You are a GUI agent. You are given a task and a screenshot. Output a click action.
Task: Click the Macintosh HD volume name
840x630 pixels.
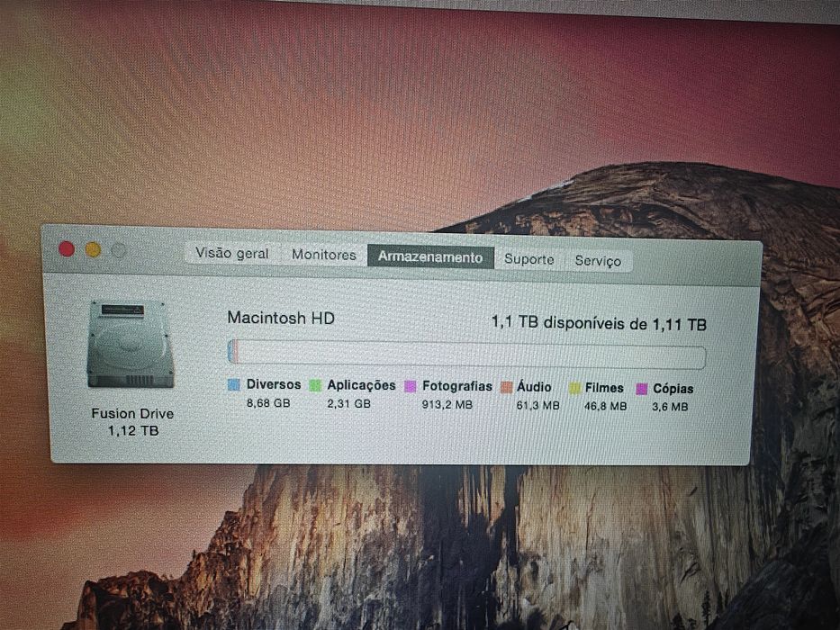281,318
